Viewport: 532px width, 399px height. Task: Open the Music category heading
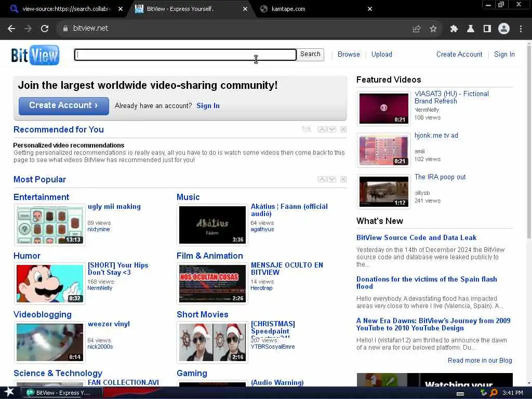pyautogui.click(x=188, y=197)
